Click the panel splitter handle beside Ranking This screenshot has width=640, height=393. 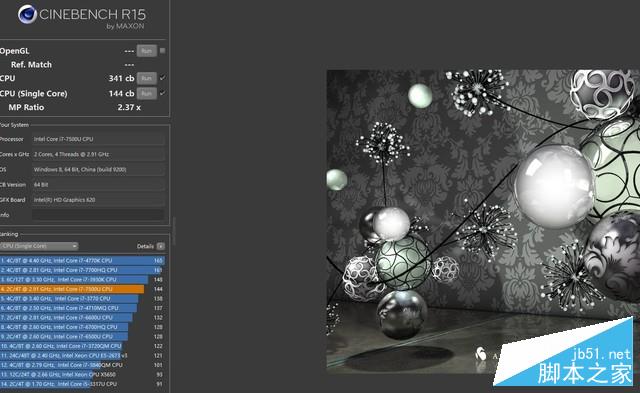tap(174, 231)
